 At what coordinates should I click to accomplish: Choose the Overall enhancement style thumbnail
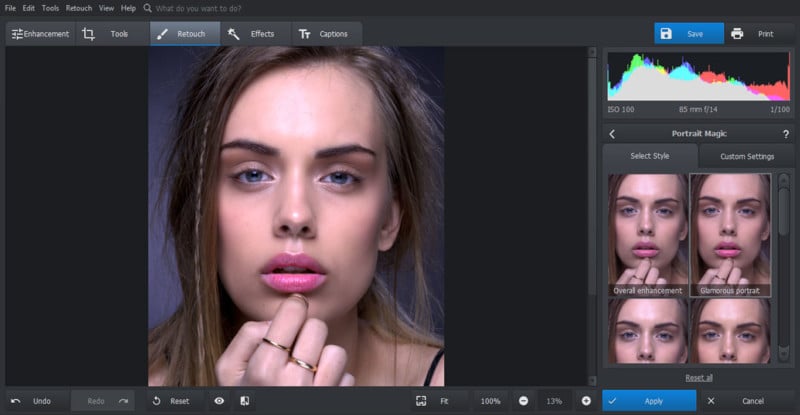[x=648, y=235]
